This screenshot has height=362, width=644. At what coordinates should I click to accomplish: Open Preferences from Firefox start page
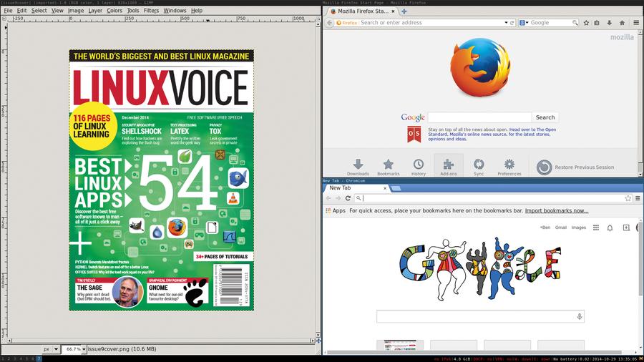pyautogui.click(x=509, y=167)
